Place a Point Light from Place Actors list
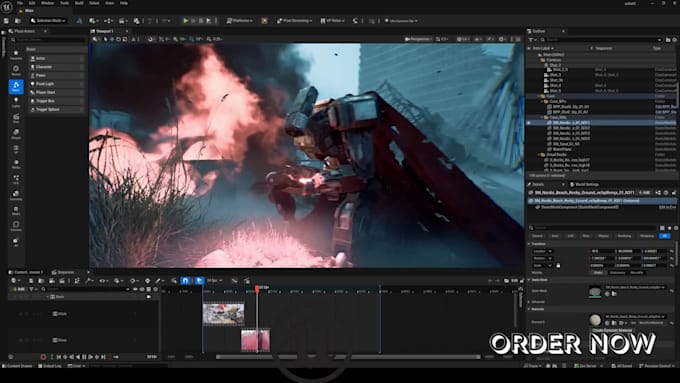680x383 pixels. [x=56, y=84]
